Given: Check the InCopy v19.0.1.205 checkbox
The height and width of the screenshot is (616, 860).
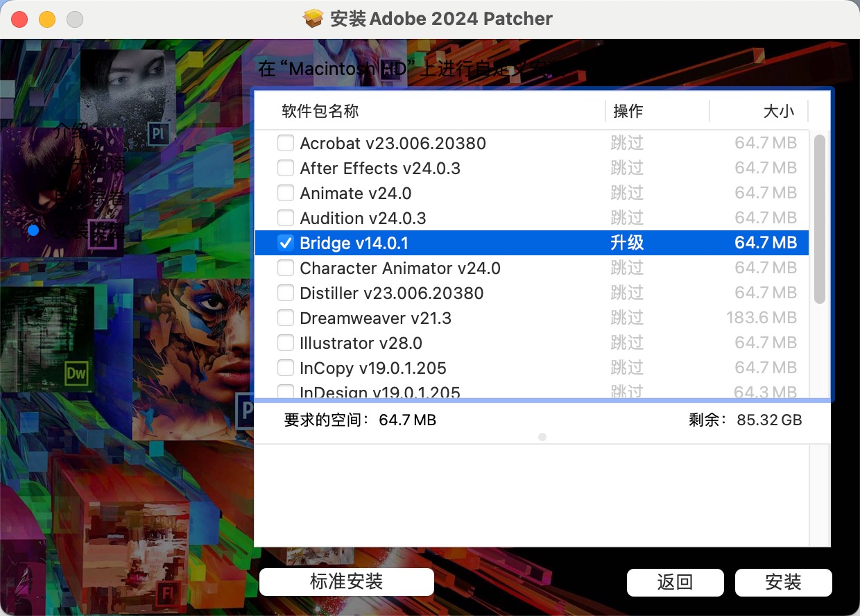Looking at the screenshot, I should pyautogui.click(x=285, y=368).
